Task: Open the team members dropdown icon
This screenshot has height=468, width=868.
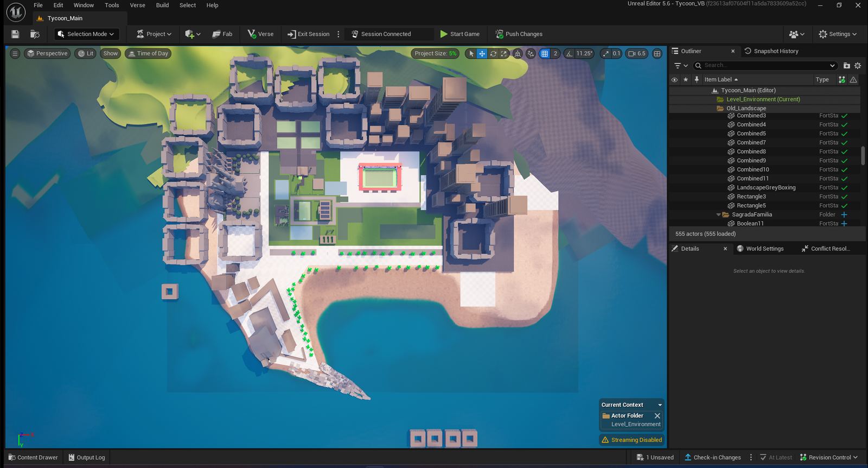Action: click(796, 34)
